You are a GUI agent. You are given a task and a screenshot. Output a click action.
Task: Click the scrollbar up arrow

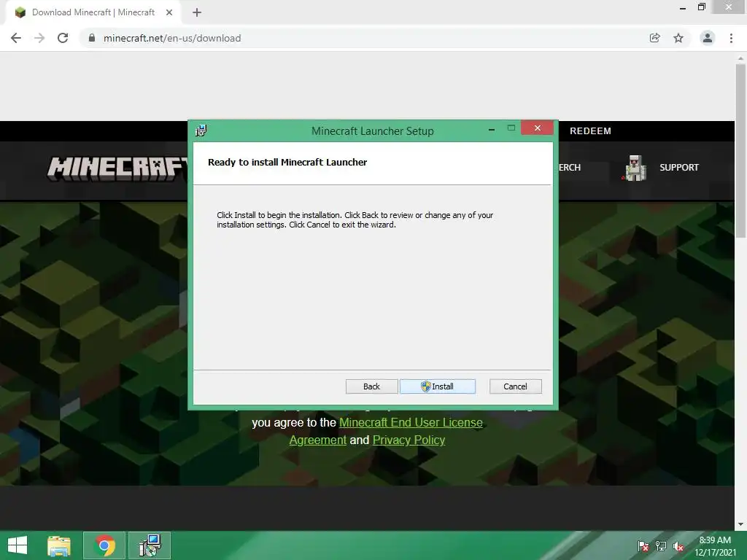[740, 58]
